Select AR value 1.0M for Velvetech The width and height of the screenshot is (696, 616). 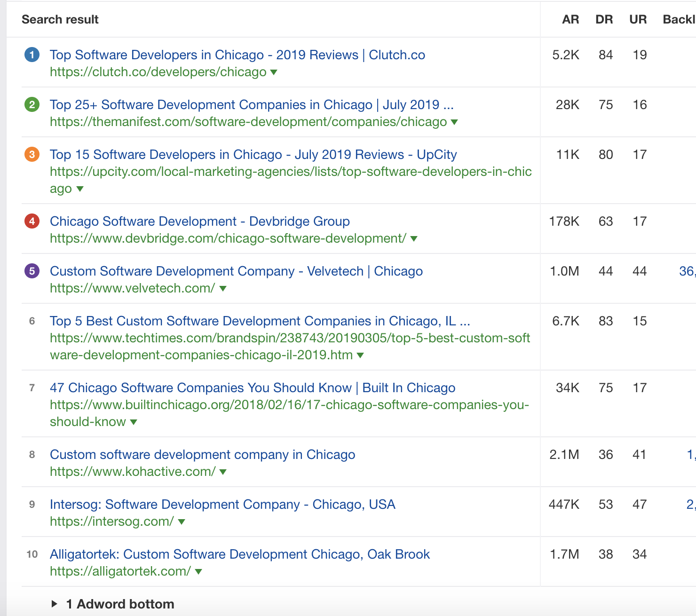click(565, 271)
